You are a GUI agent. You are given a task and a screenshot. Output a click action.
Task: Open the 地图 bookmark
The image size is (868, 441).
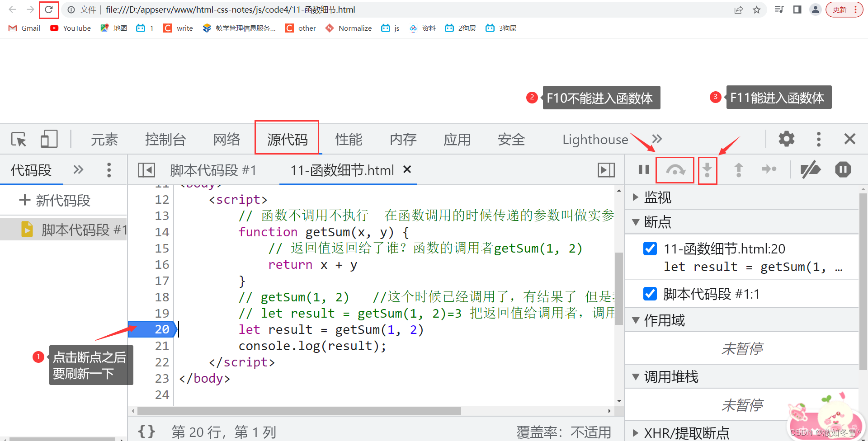[x=114, y=28]
